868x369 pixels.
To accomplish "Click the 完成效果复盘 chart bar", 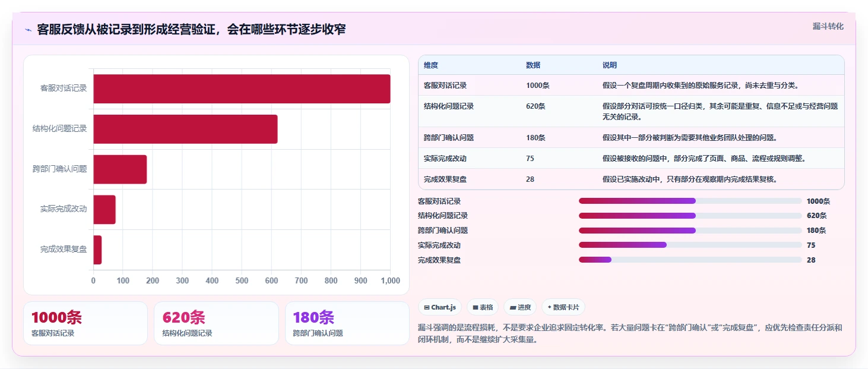I will (97, 250).
